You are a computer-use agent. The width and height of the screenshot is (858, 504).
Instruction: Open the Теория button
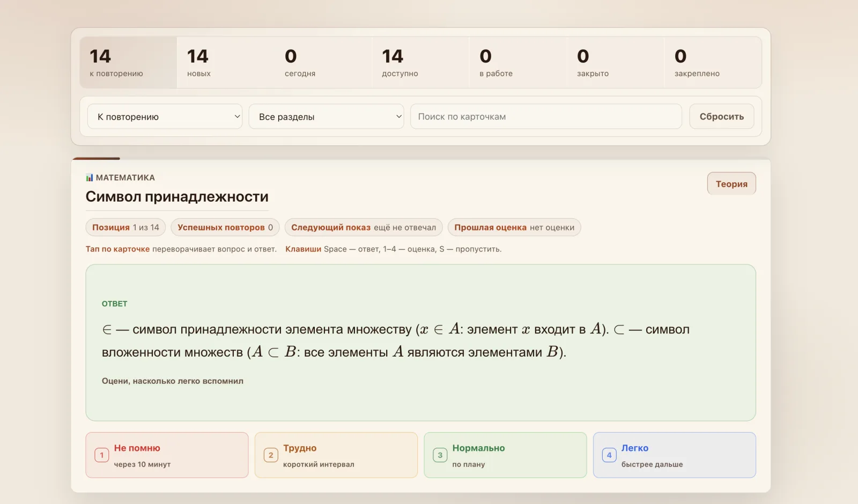(x=731, y=183)
